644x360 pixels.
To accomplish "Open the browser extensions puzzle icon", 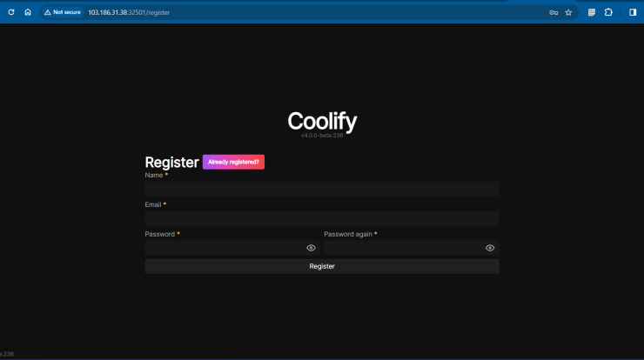I will pos(608,12).
